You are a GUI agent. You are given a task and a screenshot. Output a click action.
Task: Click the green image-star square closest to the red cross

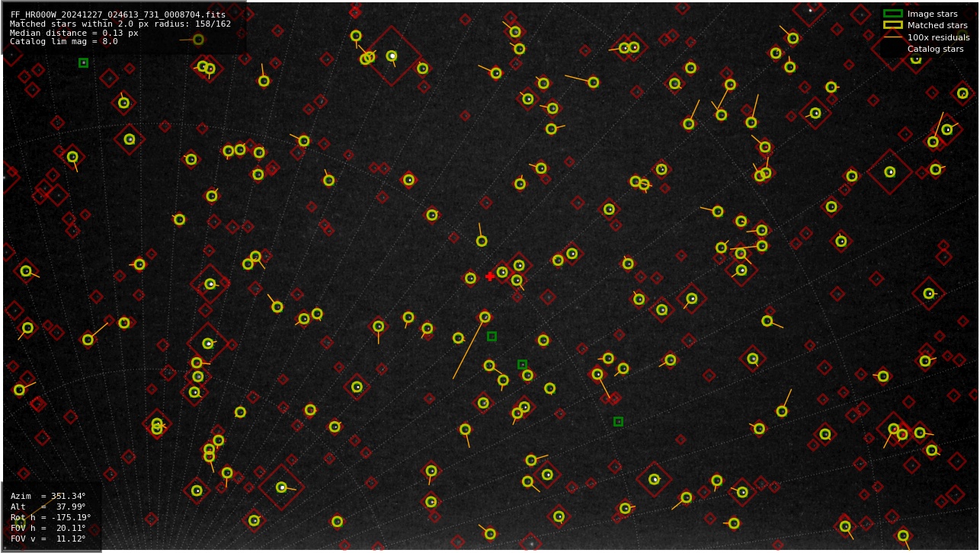(492, 336)
